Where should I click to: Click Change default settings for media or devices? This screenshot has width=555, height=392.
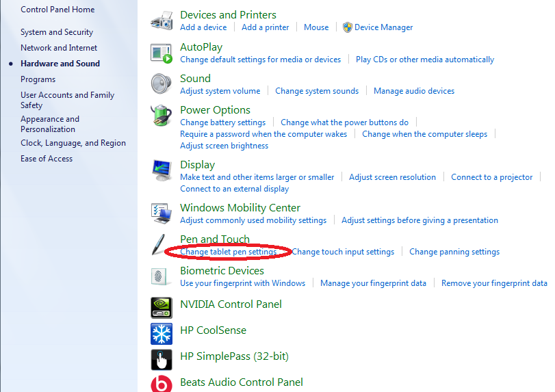[260, 60]
